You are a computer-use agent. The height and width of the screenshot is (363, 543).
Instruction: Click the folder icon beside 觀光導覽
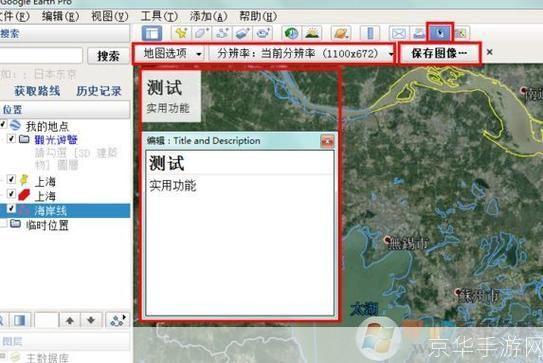(x=24, y=139)
